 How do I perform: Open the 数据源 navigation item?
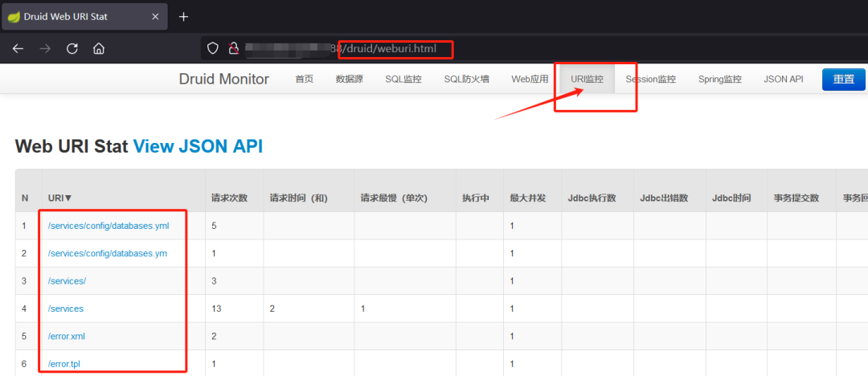(350, 80)
